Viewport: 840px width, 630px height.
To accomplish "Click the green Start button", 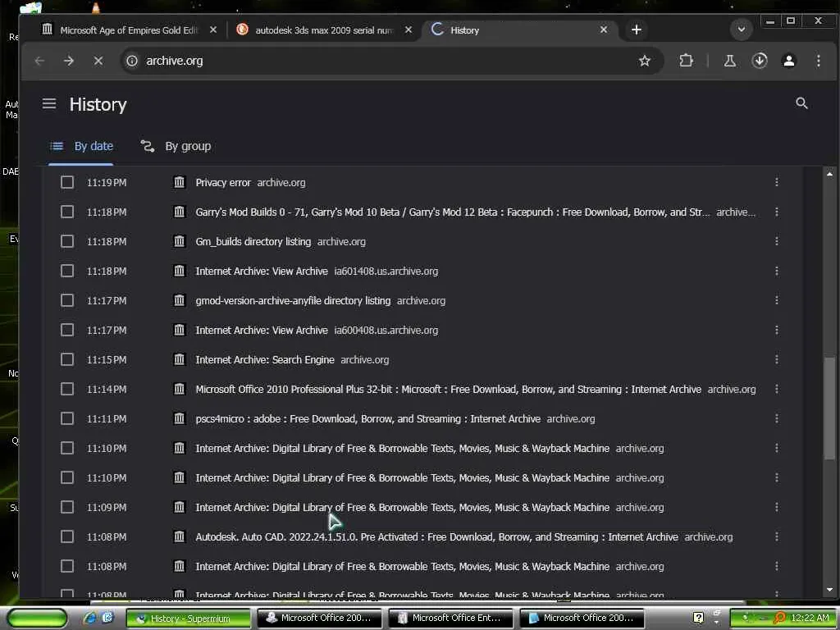I will 36,618.
